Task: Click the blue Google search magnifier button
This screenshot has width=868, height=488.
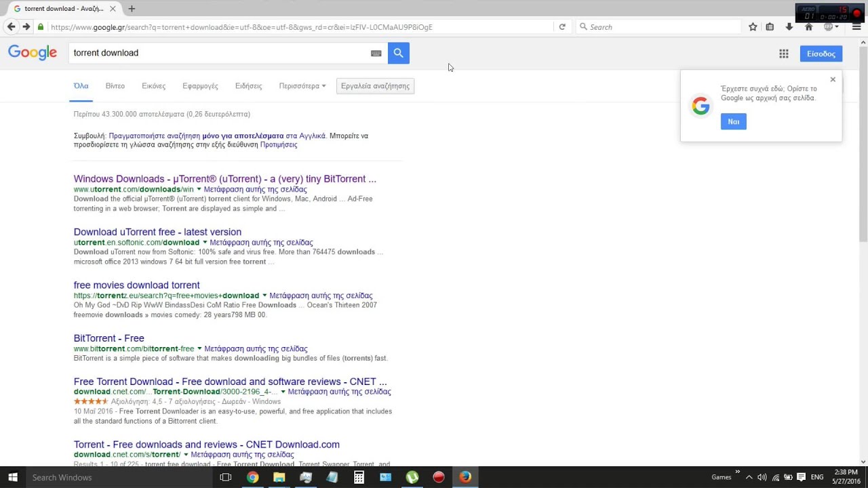Action: tap(399, 53)
